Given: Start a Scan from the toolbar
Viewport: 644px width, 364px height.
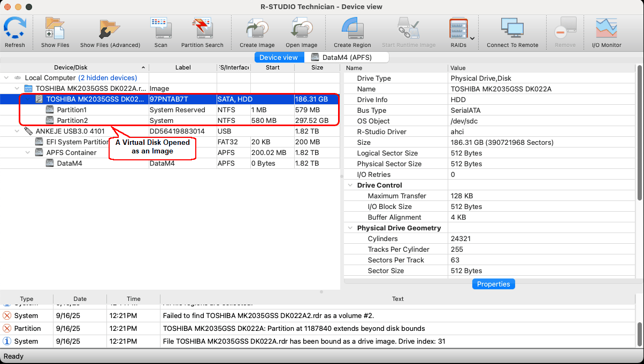Looking at the screenshot, I should 160,30.
